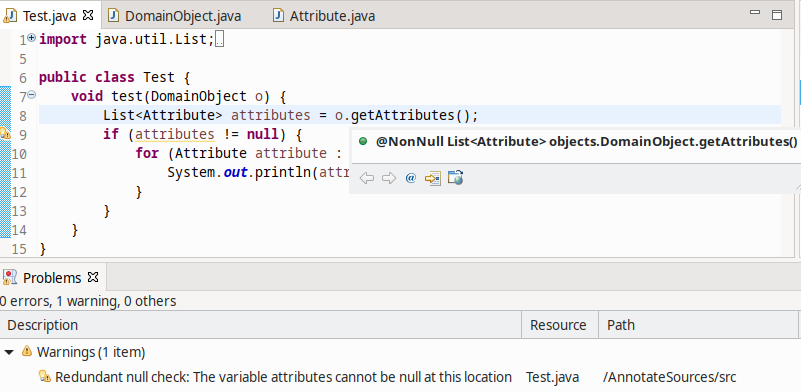Open the declaration from the hover popup

coord(433,178)
